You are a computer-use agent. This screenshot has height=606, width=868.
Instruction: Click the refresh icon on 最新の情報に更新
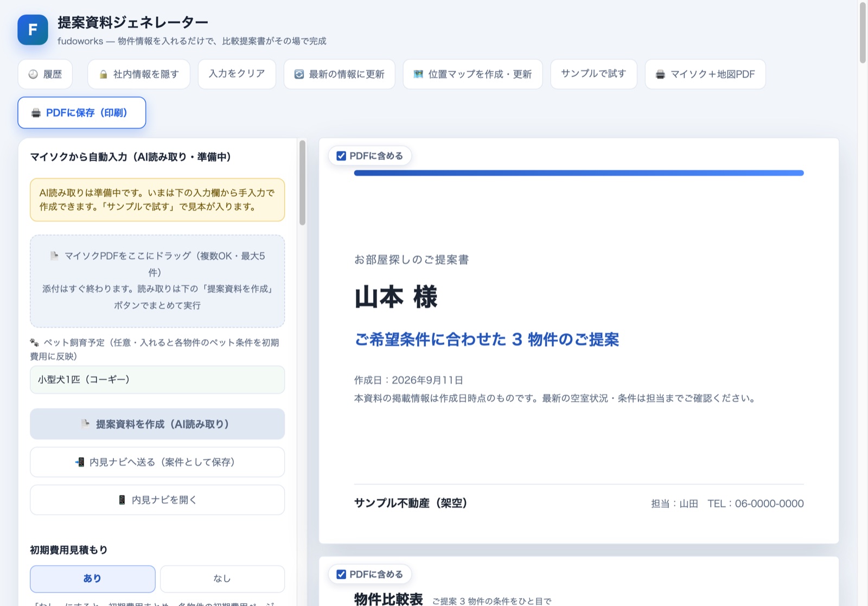click(299, 74)
